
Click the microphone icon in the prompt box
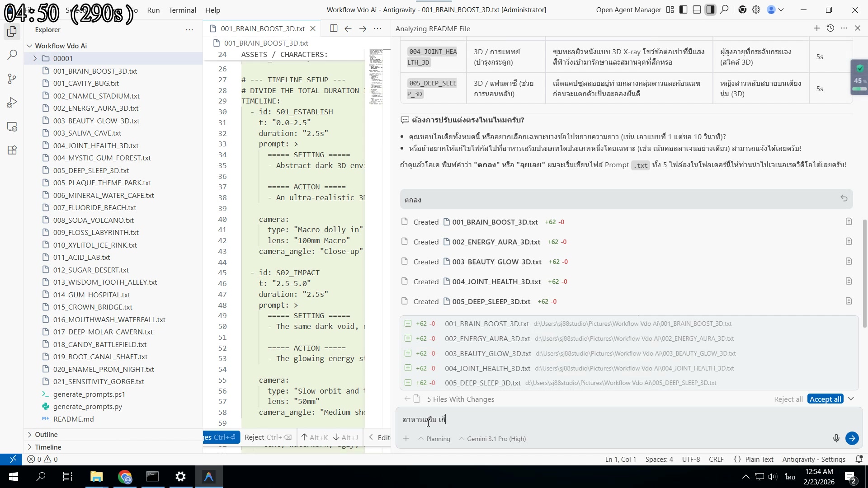(836, 438)
